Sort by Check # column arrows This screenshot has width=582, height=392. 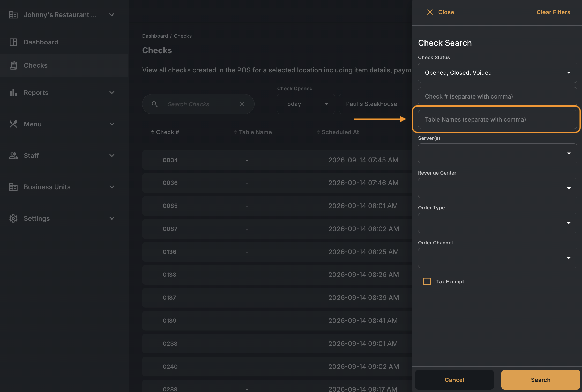[153, 132]
